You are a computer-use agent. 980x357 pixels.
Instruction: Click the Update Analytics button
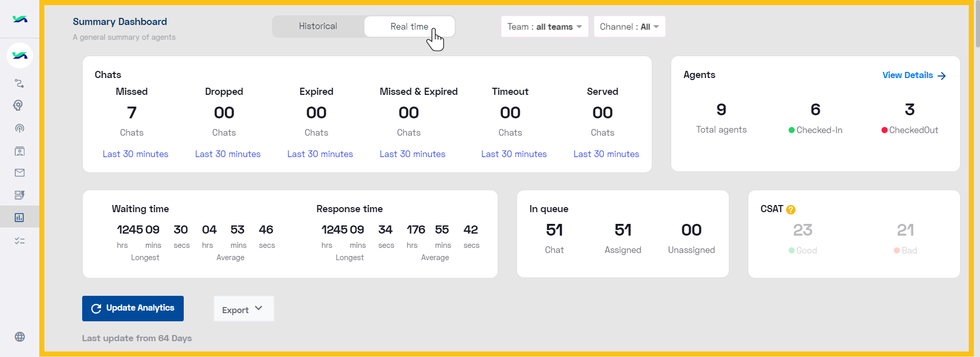point(133,309)
